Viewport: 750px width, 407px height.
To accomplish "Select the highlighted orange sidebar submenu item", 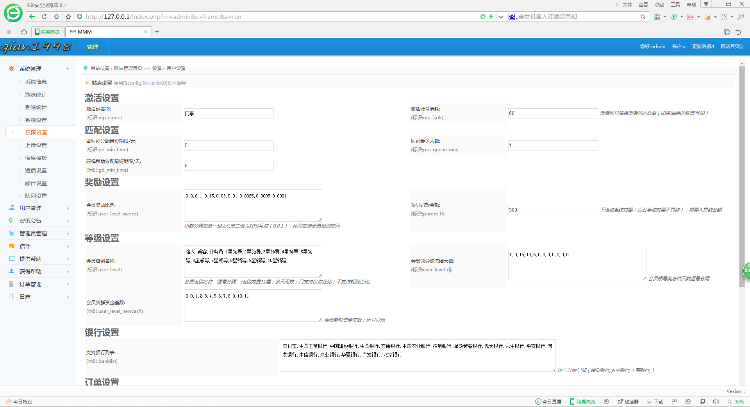I will (36, 132).
